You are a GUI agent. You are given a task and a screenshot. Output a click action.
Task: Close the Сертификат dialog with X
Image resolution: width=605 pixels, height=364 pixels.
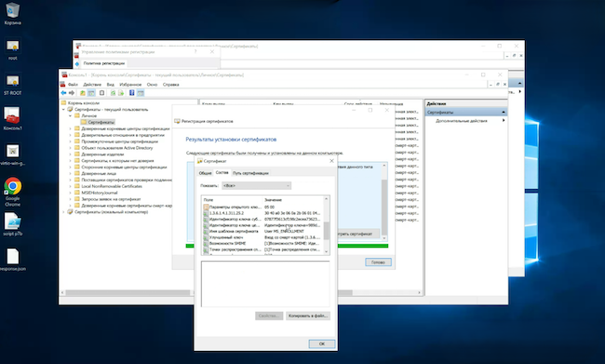[x=331, y=161]
